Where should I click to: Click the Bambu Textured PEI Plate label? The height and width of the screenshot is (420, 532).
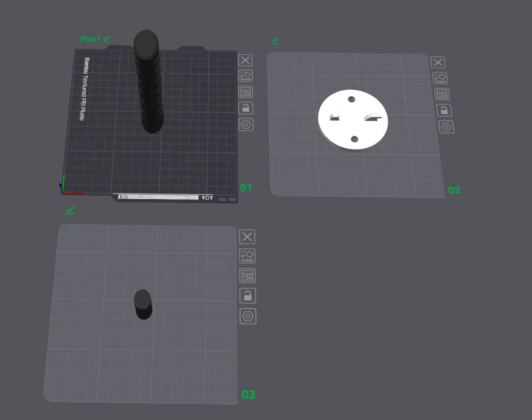pyautogui.click(x=85, y=89)
